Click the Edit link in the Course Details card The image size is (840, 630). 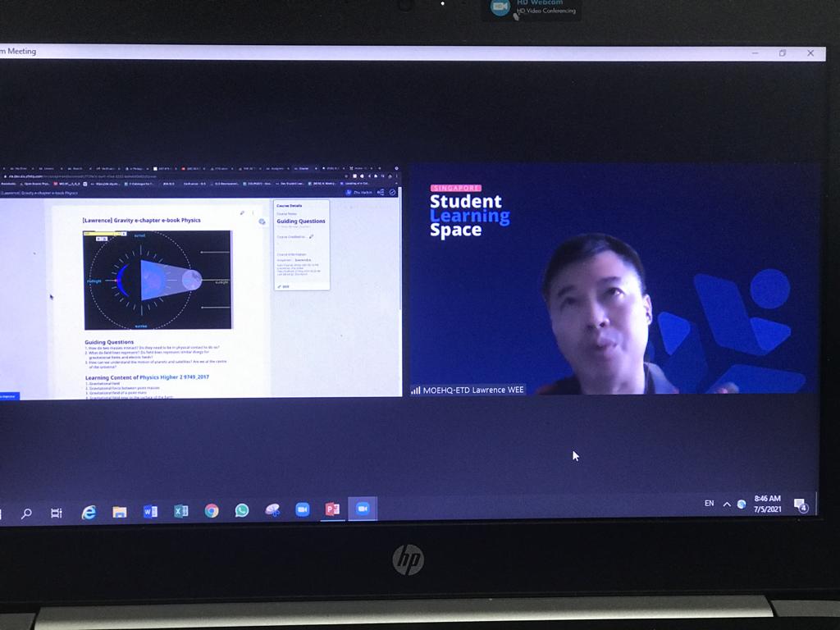[284, 286]
